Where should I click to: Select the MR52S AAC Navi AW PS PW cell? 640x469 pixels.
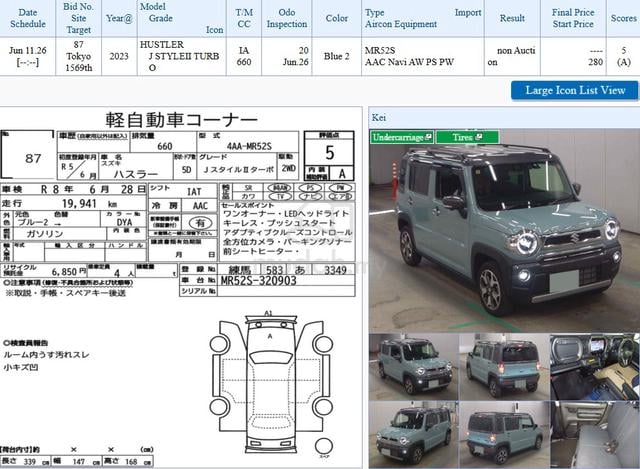pos(423,56)
